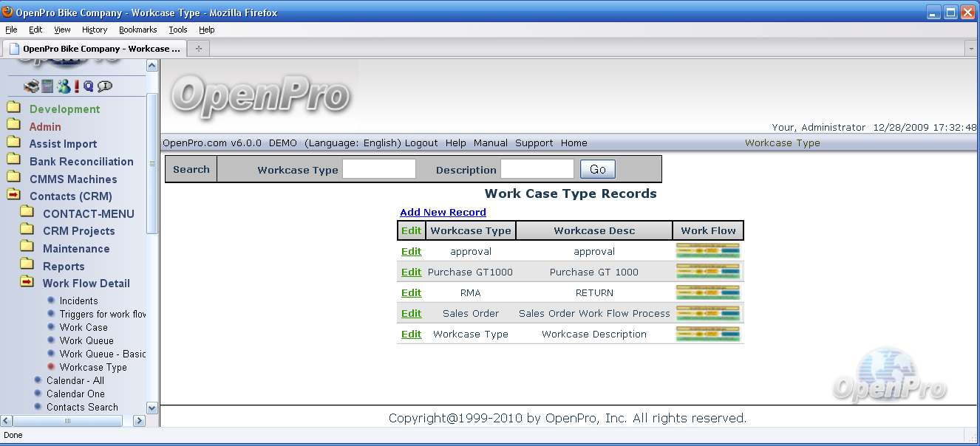Expand the CRM Projects folder

click(78, 231)
